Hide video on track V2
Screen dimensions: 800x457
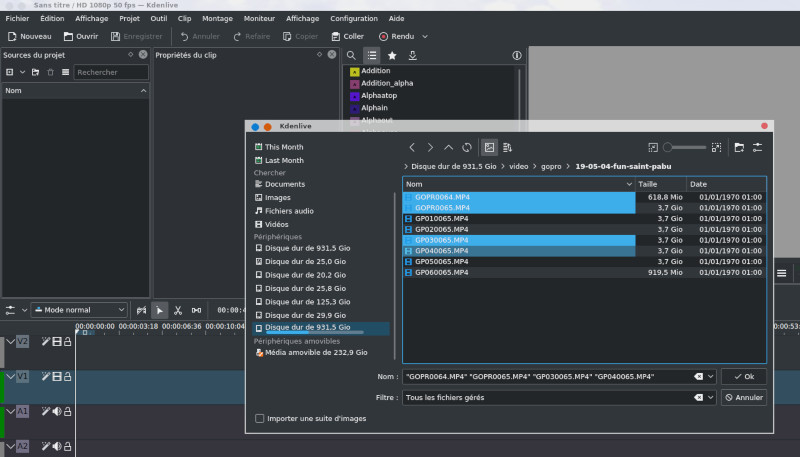tap(57, 341)
